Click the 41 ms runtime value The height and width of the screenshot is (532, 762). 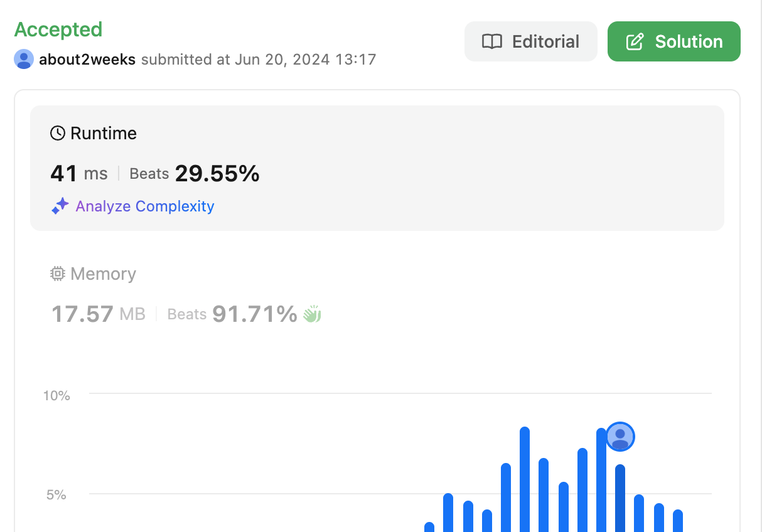[x=78, y=174]
